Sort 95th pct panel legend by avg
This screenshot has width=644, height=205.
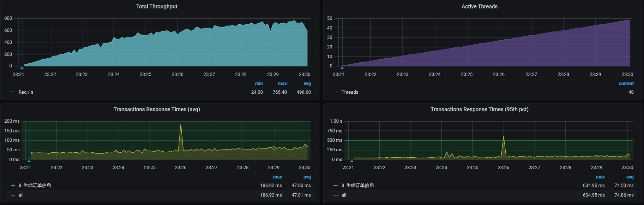coord(630,177)
